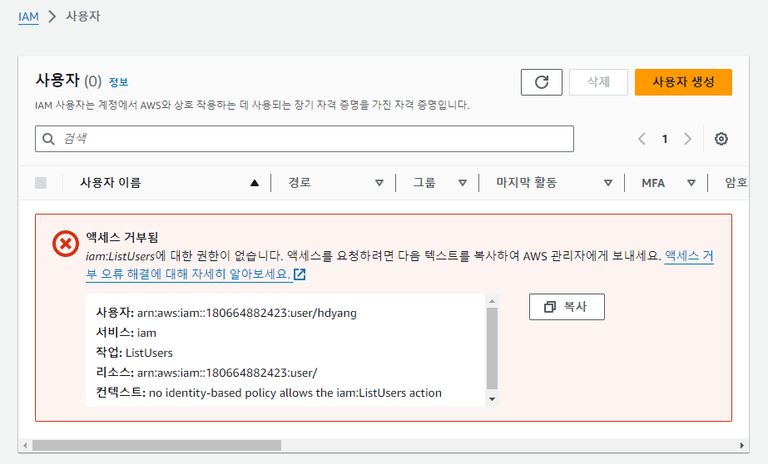This screenshot has height=464, width=768.
Task: Click the 컨텍스트 no identity-based policy line
Action: [x=269, y=393]
